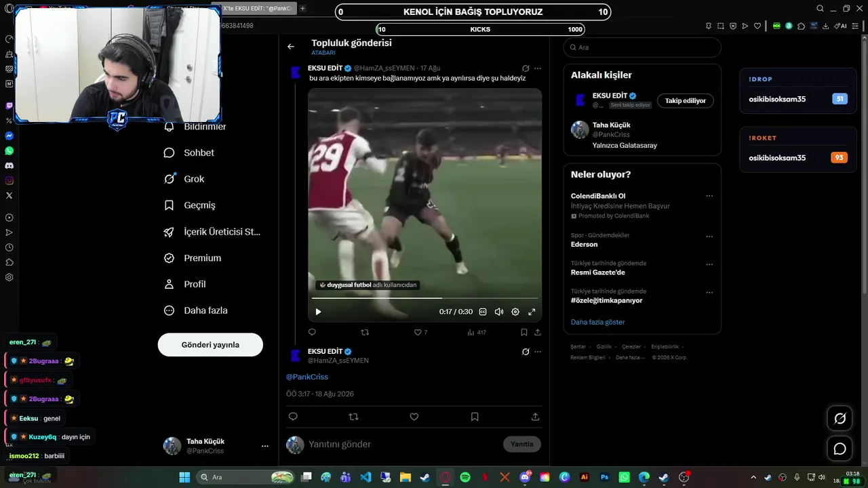The width and height of the screenshot is (868, 488).
Task: Open options for #özeleğitimkapanıyor trend
Action: coord(709,292)
